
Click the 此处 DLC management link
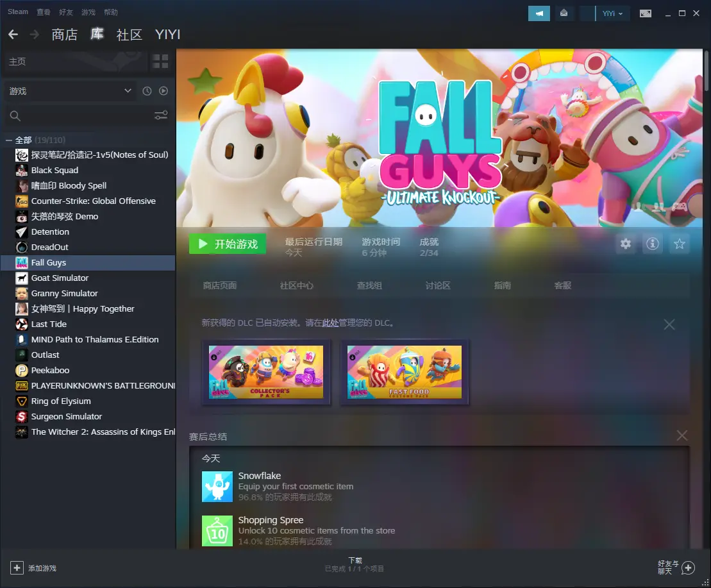[x=330, y=323]
